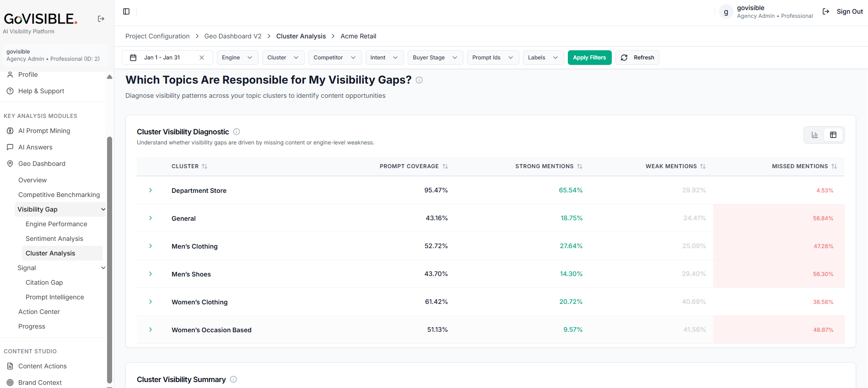Open Citation Gap in sidebar

[44, 282]
